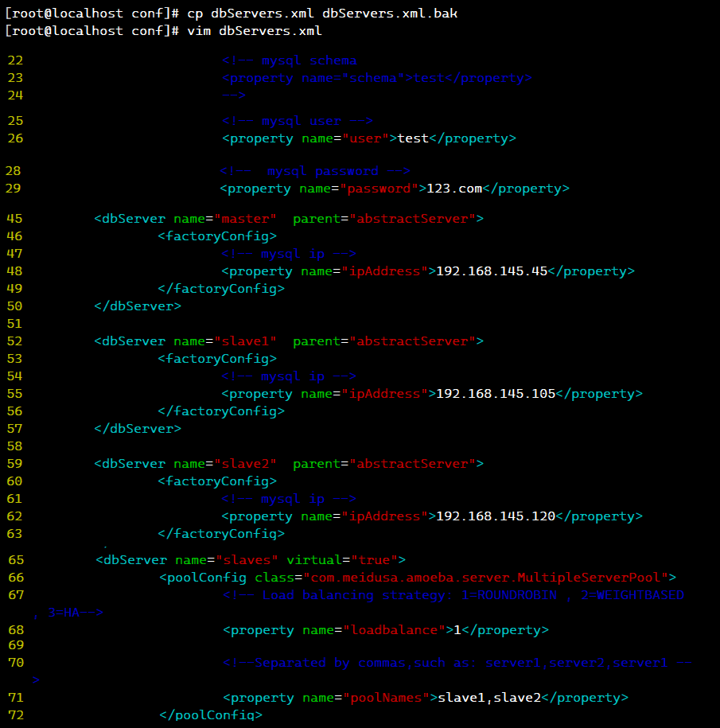Click the red "loadbalance" attribute string

click(x=394, y=630)
